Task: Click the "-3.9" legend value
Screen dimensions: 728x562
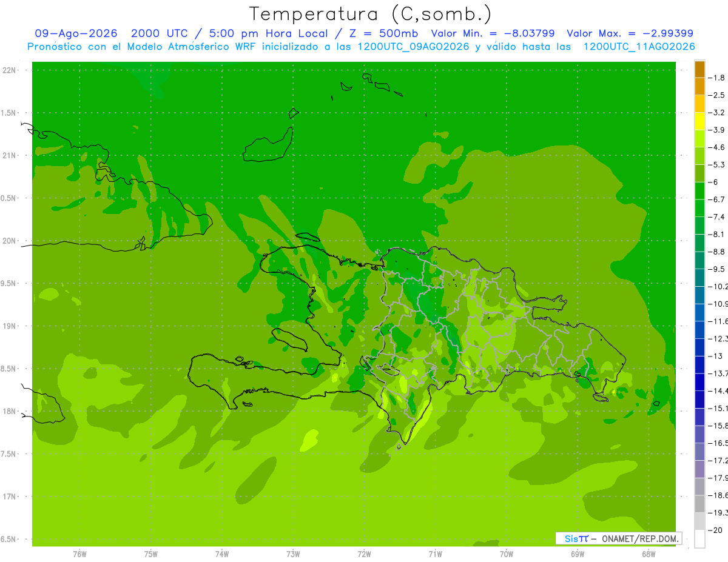Action: point(717,130)
